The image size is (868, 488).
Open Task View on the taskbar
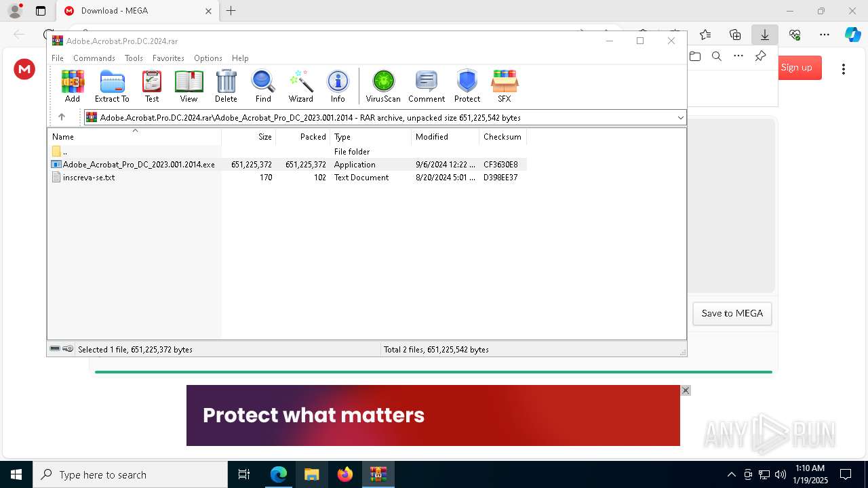(x=244, y=474)
